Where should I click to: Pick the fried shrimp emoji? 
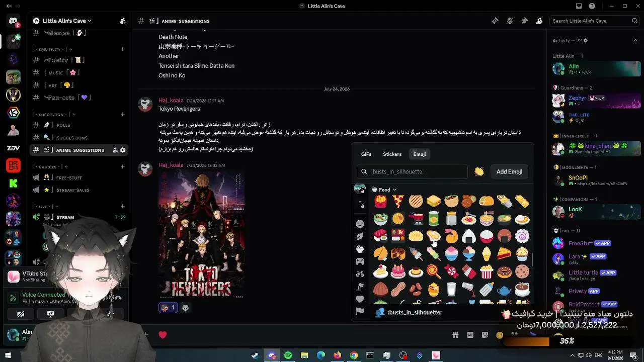(x=451, y=236)
